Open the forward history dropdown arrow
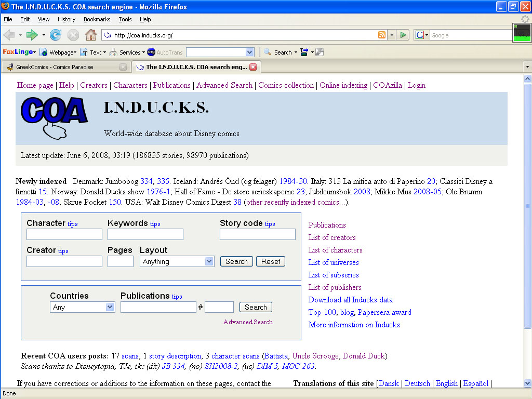 point(44,35)
